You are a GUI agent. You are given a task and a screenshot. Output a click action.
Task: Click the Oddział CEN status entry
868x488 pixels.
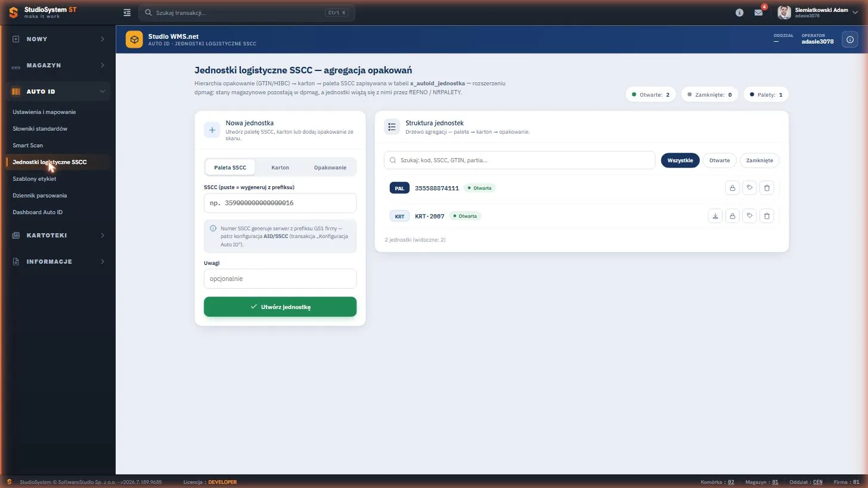(806, 482)
